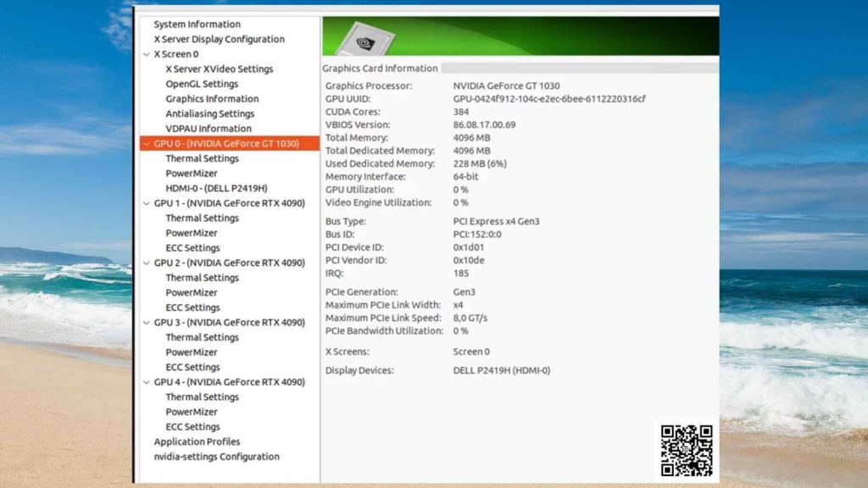Open ECC Settings under GPU 4
Viewport: 868px width, 488px height.
(192, 427)
